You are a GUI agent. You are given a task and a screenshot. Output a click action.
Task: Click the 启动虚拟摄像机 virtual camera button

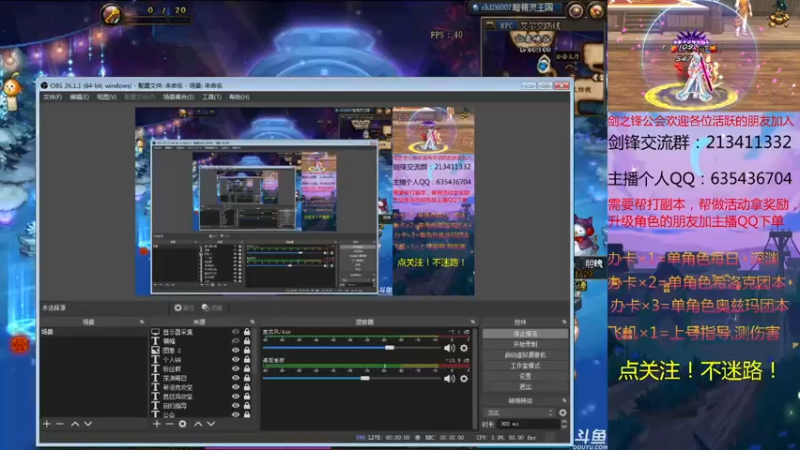(525, 355)
